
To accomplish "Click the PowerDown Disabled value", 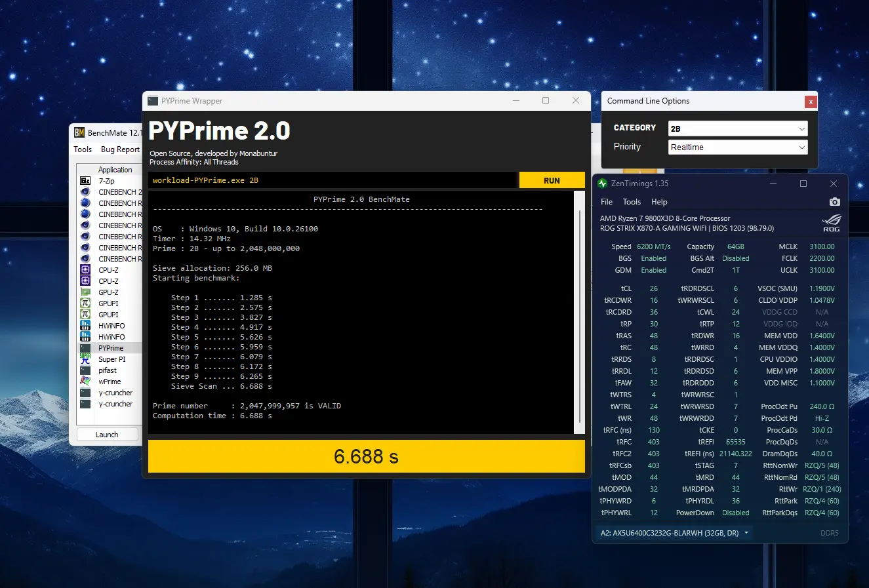I will (x=736, y=513).
